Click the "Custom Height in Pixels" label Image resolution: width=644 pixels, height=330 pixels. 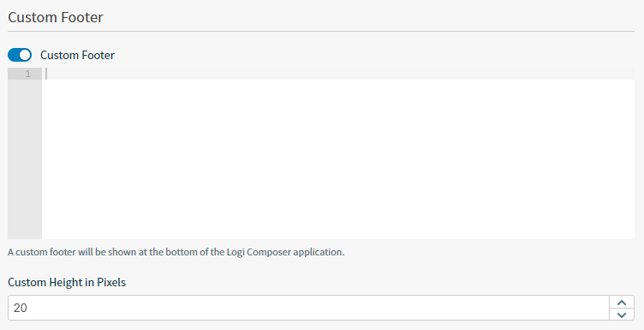click(67, 282)
